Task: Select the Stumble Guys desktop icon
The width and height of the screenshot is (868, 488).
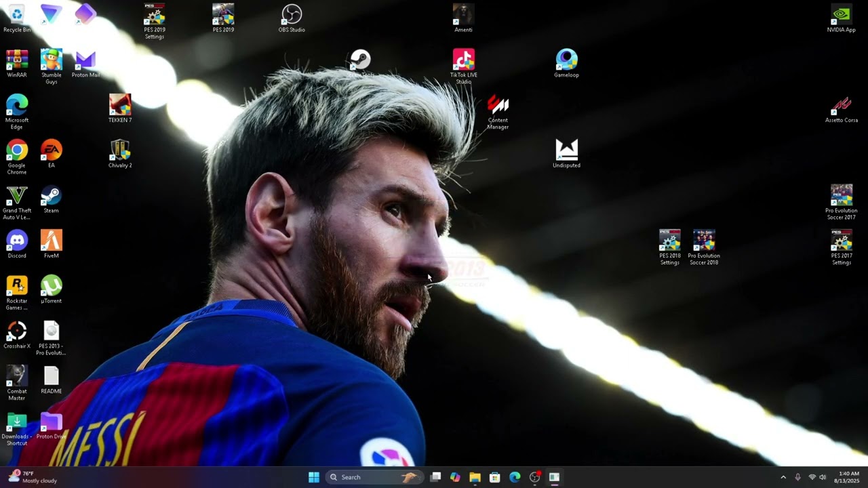Action: [x=51, y=66]
